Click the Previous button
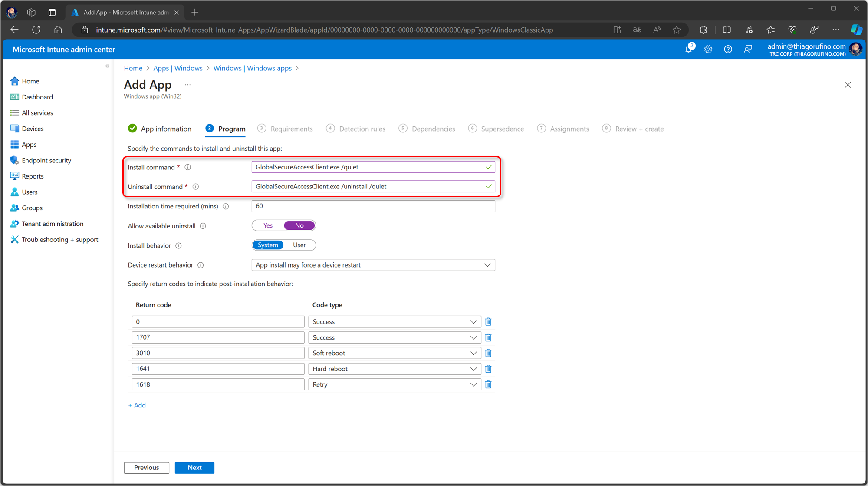 146,468
